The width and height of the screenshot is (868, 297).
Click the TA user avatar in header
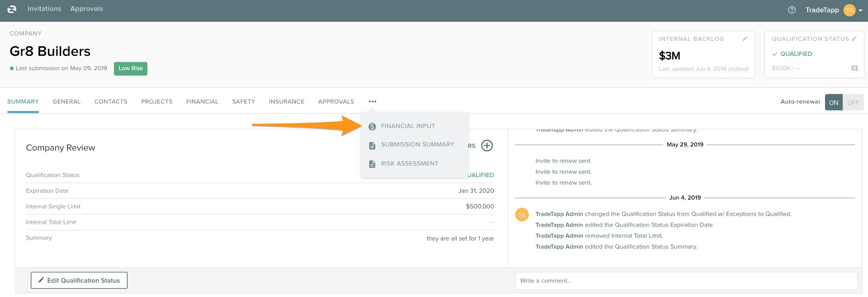849,10
